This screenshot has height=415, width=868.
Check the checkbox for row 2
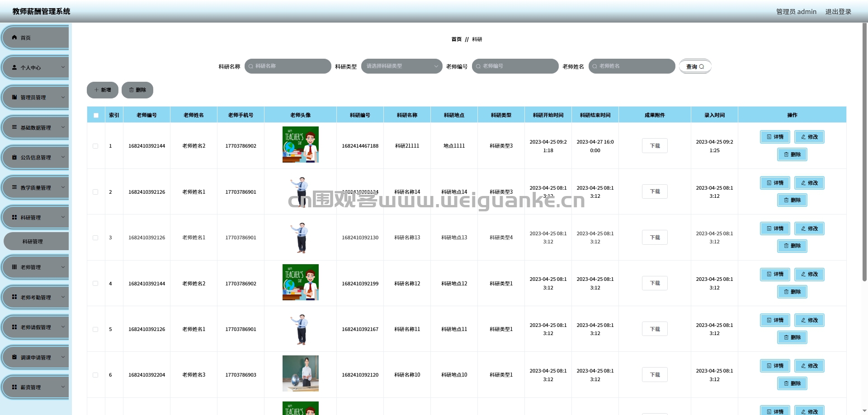tap(95, 192)
